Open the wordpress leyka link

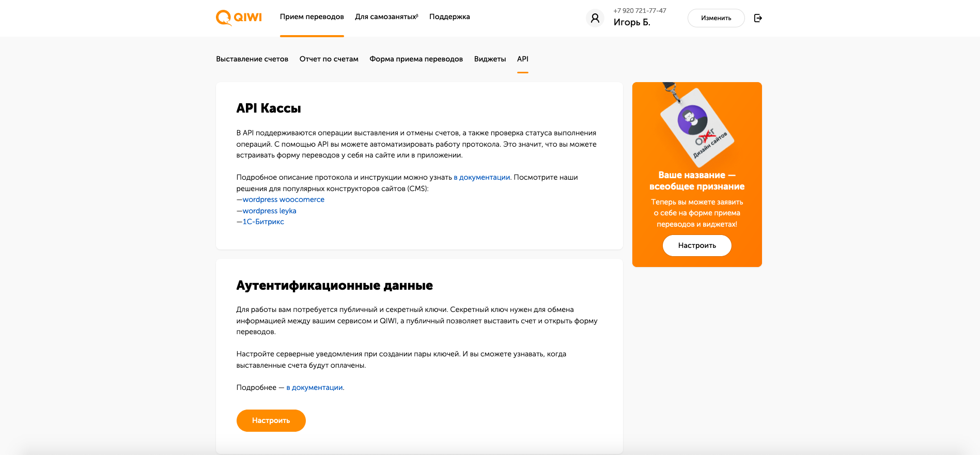[x=270, y=211]
